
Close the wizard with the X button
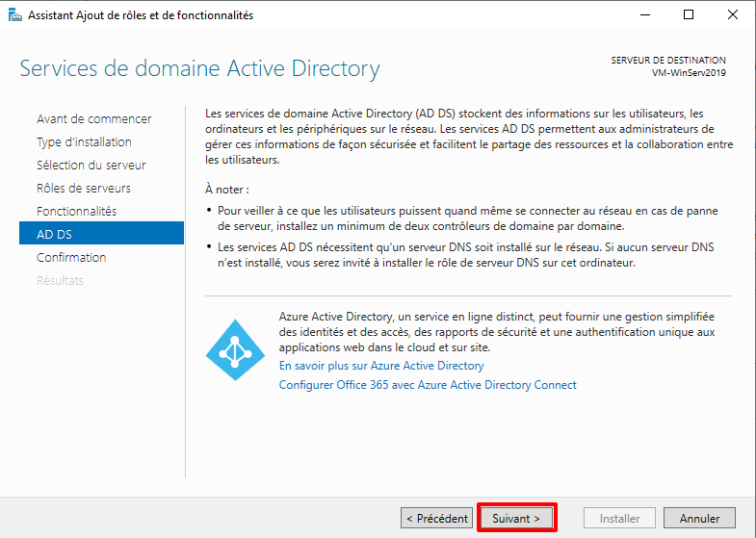point(733,15)
